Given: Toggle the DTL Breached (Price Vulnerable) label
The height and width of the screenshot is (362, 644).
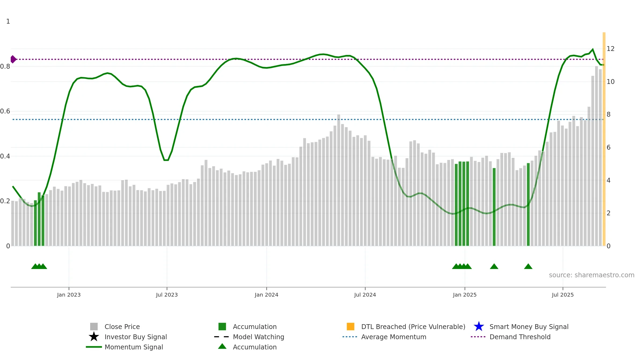Looking at the screenshot, I should pos(413,327).
